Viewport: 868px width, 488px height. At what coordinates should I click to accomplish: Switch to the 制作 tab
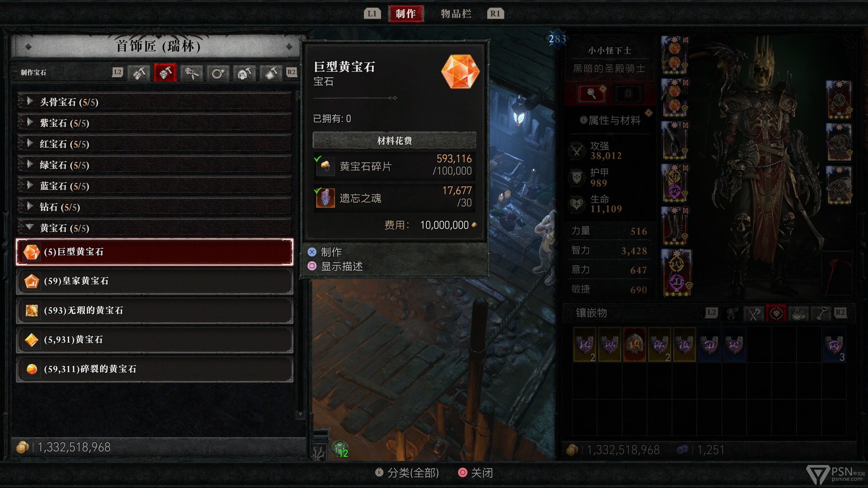[x=406, y=14]
